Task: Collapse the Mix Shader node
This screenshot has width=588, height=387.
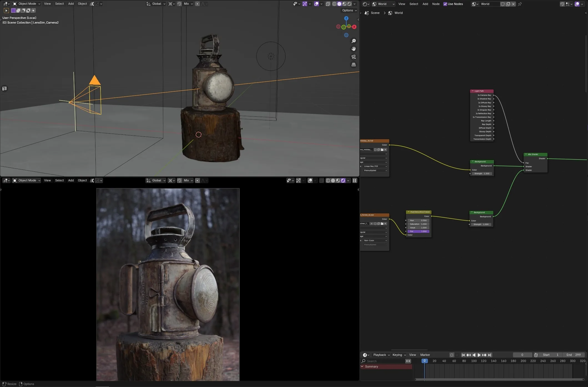Action: pos(526,154)
